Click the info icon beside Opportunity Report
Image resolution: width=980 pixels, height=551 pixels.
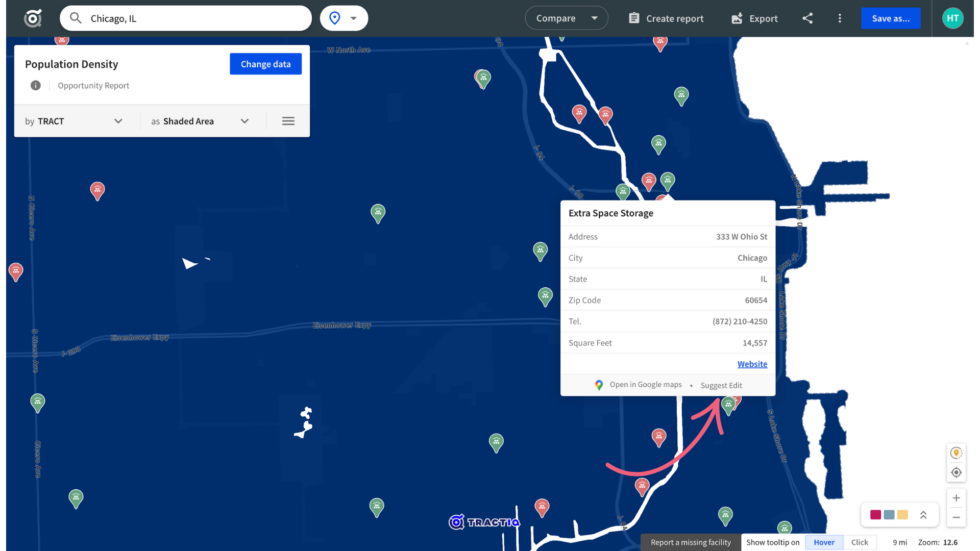coord(35,85)
